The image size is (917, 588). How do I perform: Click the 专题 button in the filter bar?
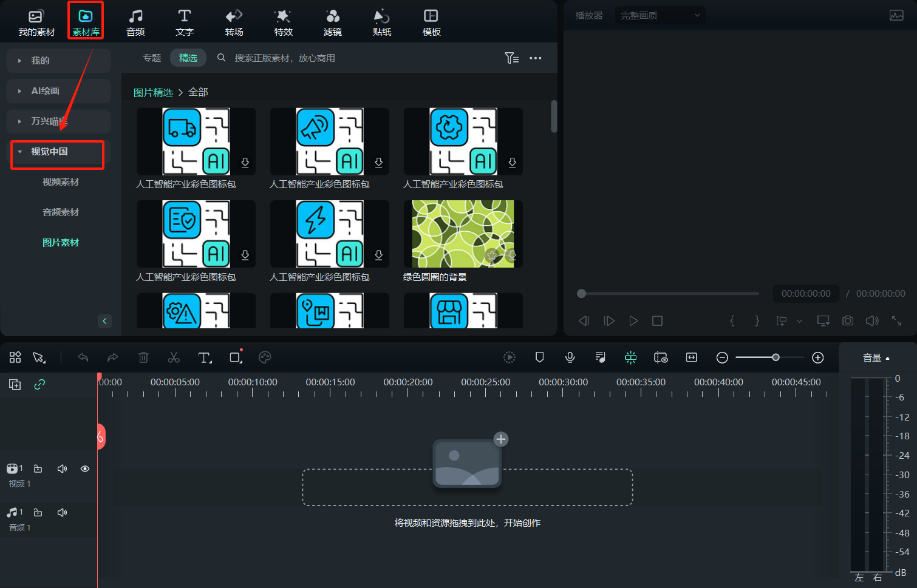152,58
